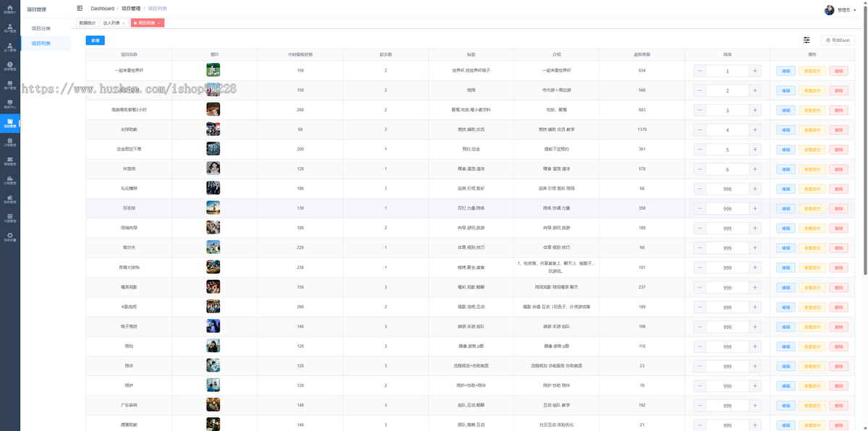868x431 pixels.
Task: Open the 夜宵大排档 thumbnail image
Action: [213, 268]
